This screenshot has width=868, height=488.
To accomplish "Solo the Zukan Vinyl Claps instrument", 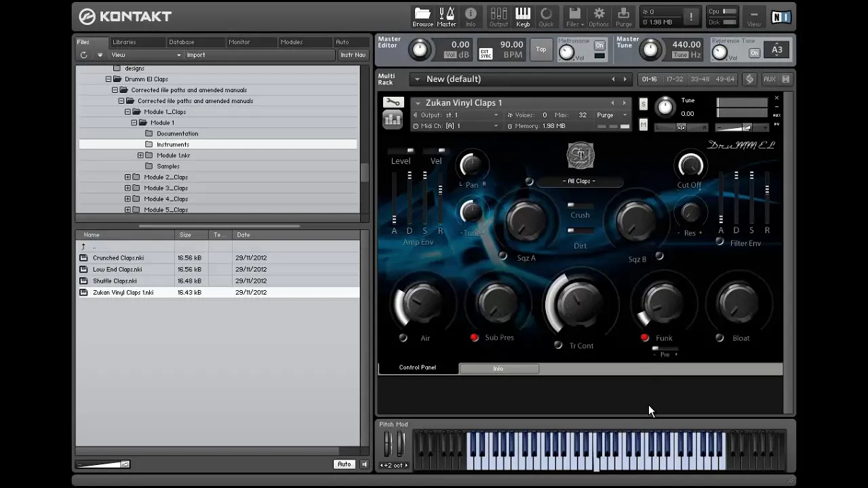I will [644, 104].
